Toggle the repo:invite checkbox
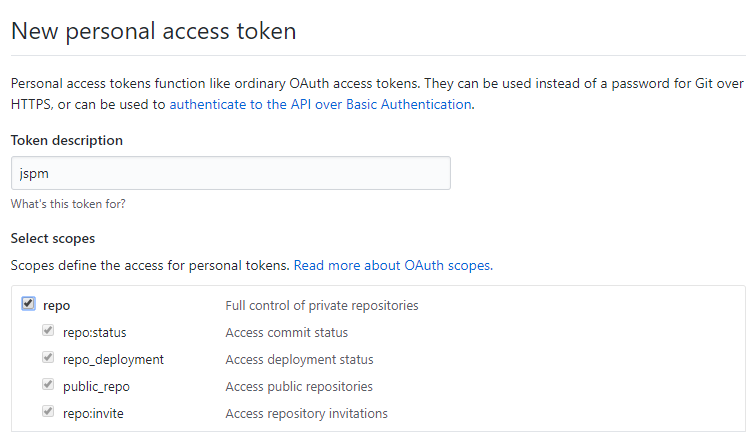Viewport: 756px width, 432px height. pos(48,413)
